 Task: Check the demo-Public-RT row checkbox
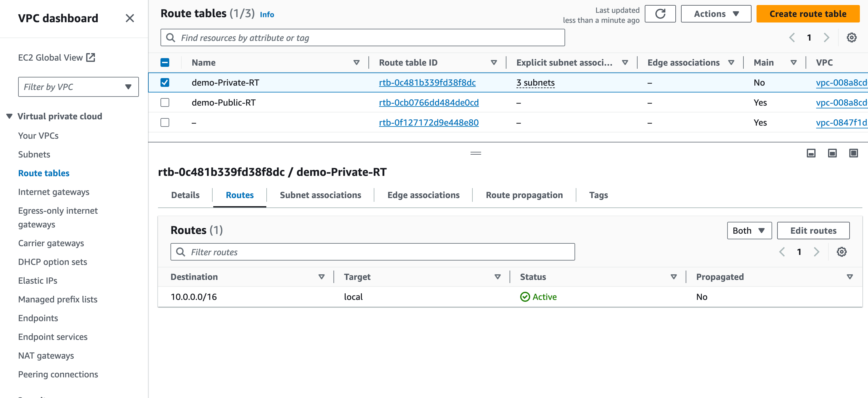click(x=165, y=102)
